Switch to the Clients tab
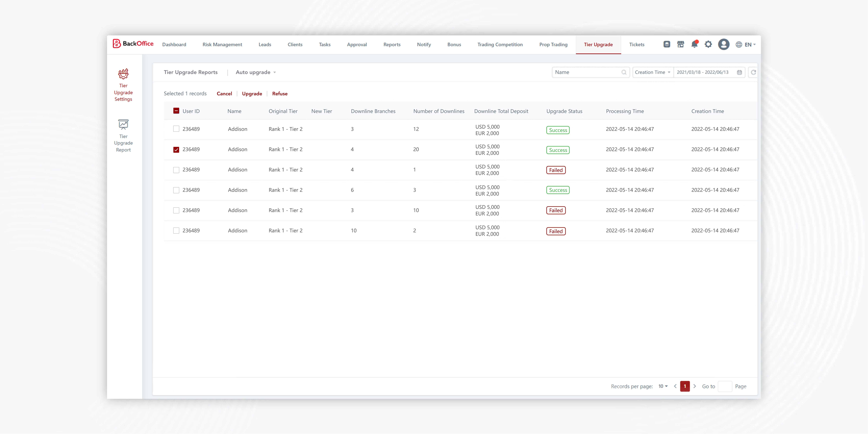Viewport: 868px width, 434px height. coord(295,45)
